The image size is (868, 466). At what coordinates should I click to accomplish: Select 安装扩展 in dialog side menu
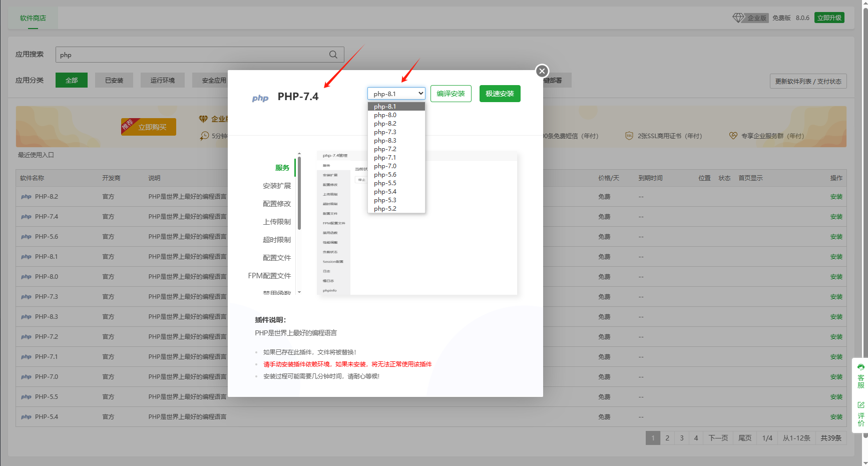pyautogui.click(x=277, y=186)
